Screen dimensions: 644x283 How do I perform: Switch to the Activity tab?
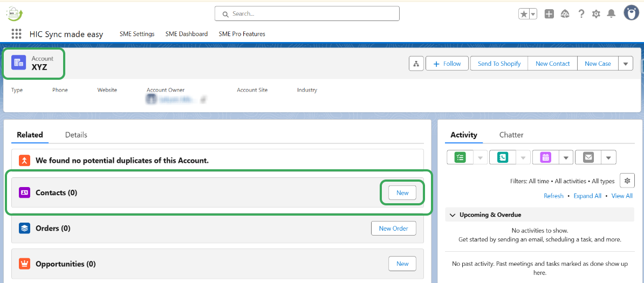point(464,135)
